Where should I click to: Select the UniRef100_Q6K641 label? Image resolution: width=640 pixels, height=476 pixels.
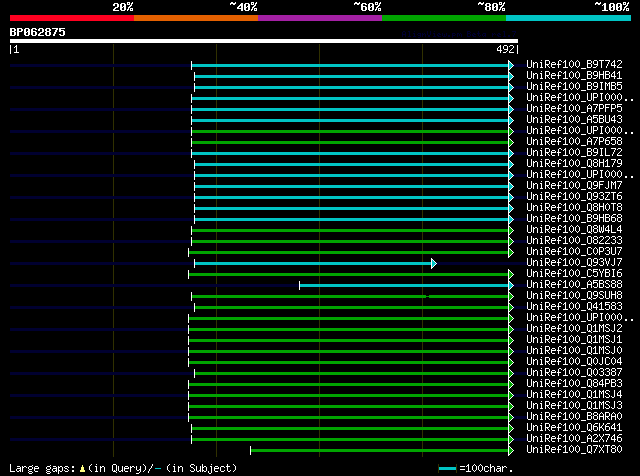pos(574,428)
